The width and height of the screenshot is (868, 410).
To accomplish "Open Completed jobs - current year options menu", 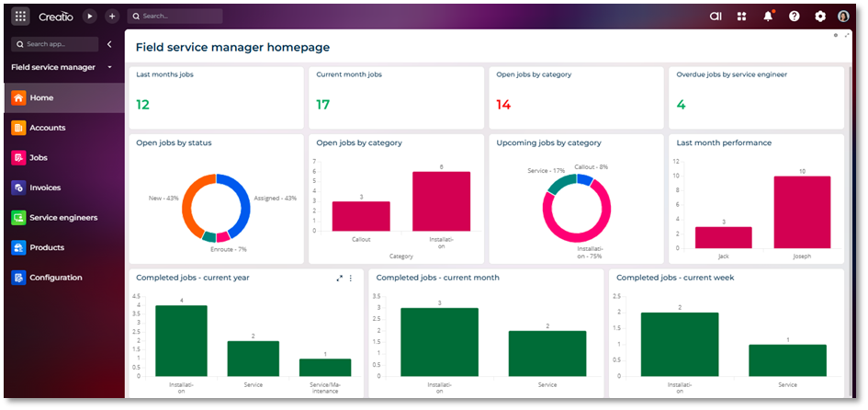I will click(350, 278).
